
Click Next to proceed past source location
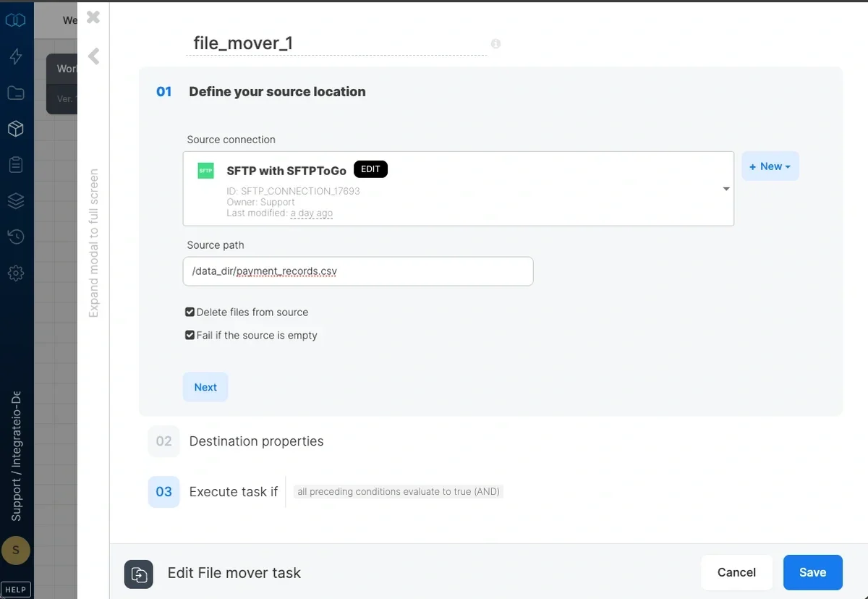[205, 387]
